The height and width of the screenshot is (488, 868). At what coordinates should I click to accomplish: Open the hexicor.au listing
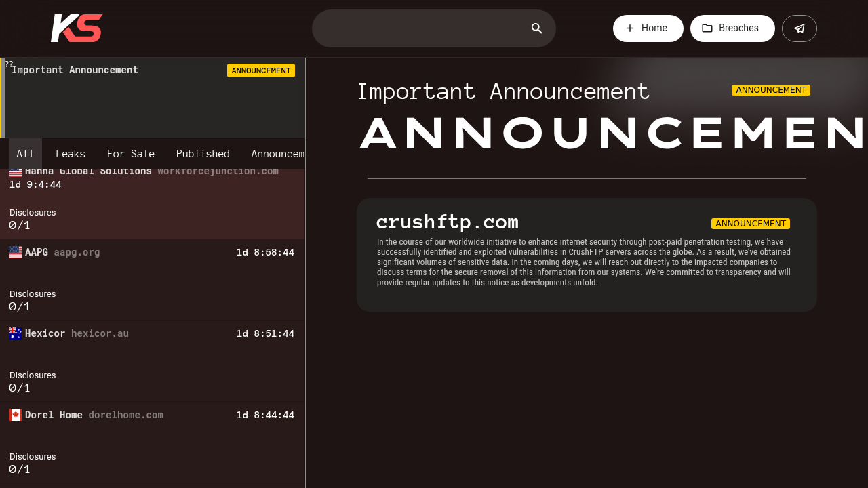click(153, 361)
